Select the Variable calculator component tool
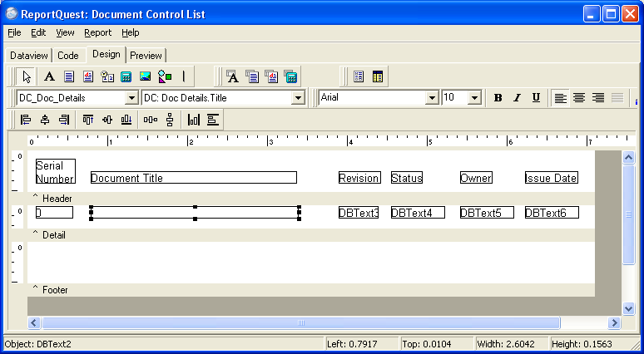Screen dimensions: 644x354 [126, 76]
